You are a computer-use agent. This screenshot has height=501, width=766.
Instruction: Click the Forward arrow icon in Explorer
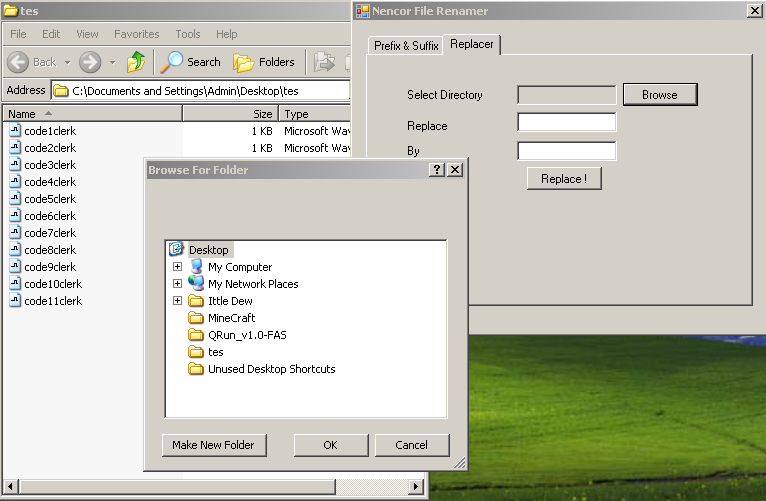[x=90, y=62]
